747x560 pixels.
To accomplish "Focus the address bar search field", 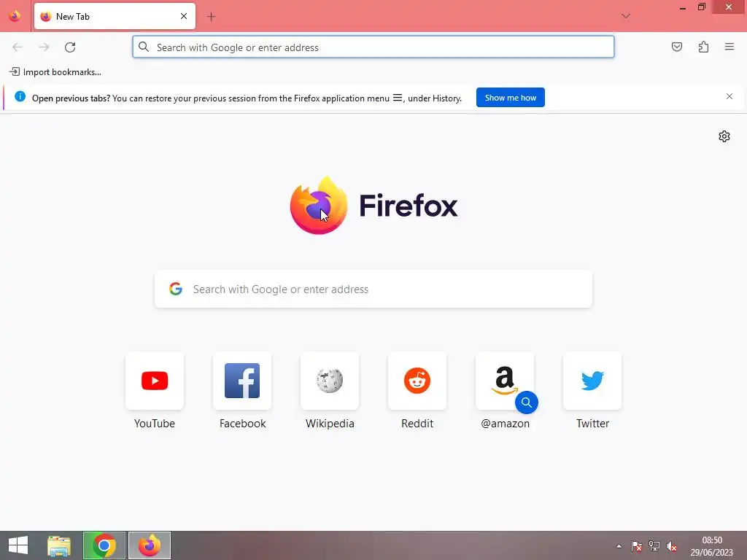I will (x=373, y=47).
